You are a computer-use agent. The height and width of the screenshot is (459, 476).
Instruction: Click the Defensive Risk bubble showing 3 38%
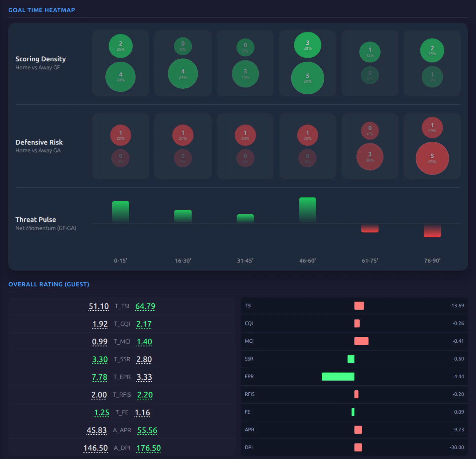pyautogui.click(x=370, y=157)
